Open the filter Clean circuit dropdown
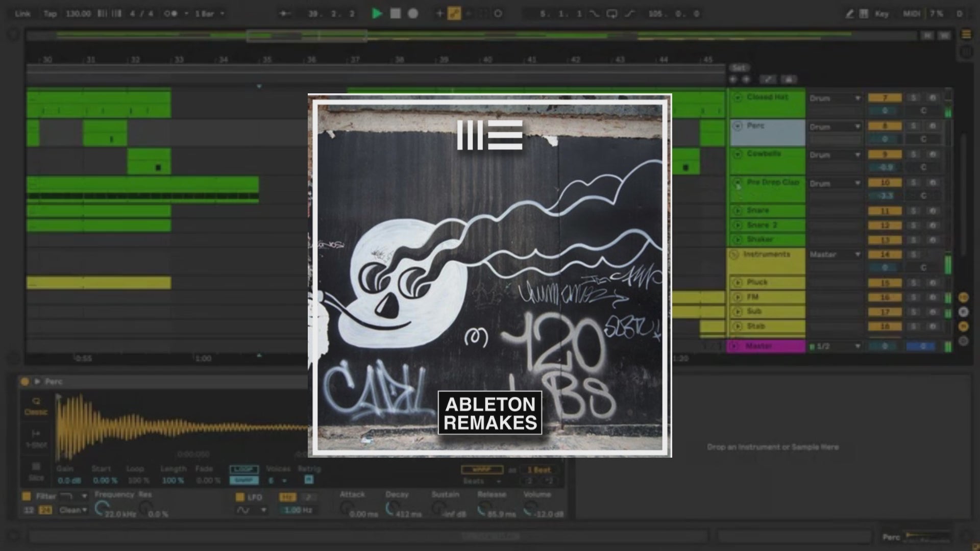The image size is (980, 551). (73, 510)
